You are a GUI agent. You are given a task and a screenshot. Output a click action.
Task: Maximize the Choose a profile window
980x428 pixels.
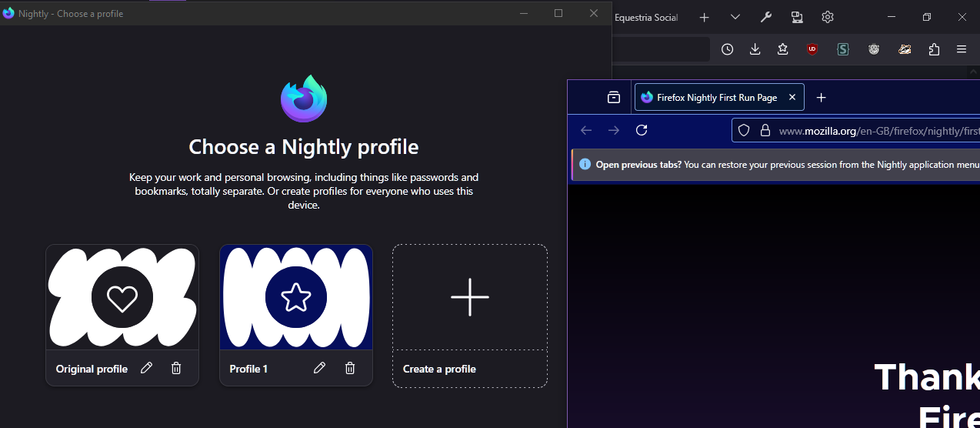coord(558,13)
